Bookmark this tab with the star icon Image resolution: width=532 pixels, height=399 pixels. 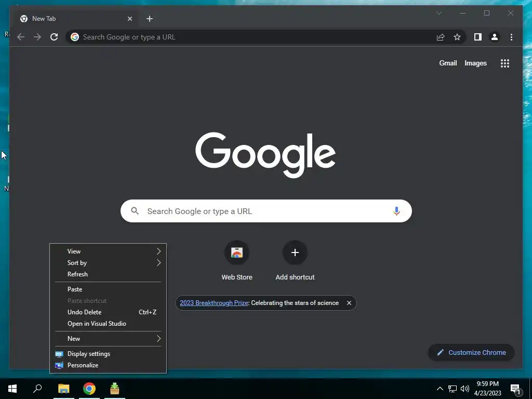tap(457, 37)
